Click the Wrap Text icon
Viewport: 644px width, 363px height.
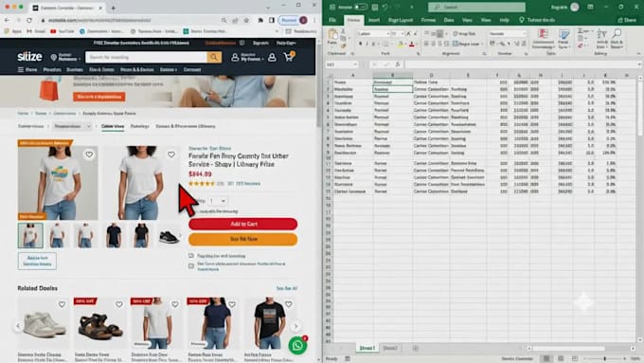coord(464,34)
